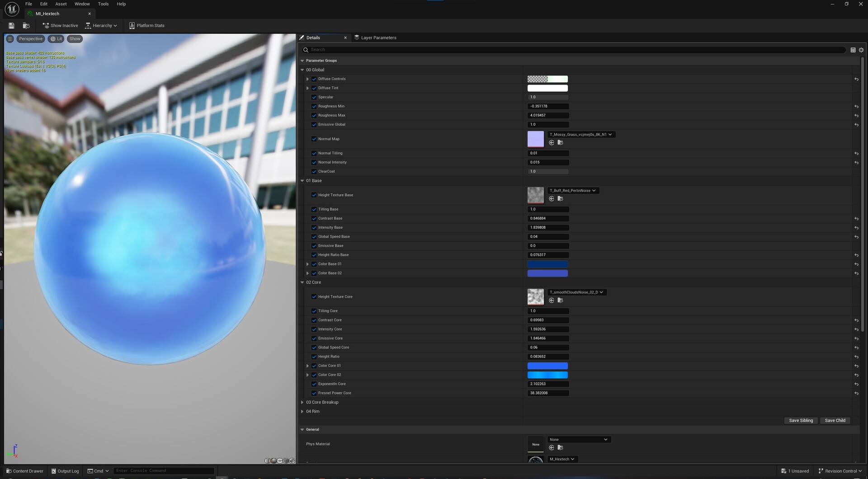Toggle the Normal Map override checkbox

(x=314, y=139)
